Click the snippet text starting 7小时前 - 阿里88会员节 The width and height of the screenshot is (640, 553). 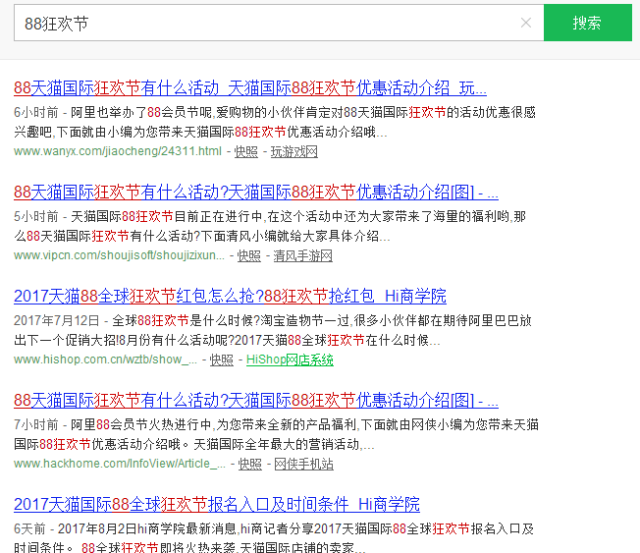click(x=276, y=434)
